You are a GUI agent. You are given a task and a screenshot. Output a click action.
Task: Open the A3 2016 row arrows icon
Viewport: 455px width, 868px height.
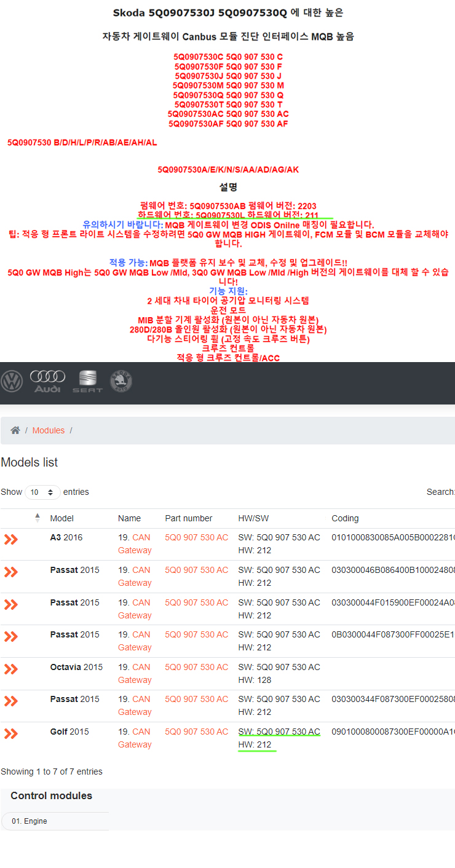11,540
